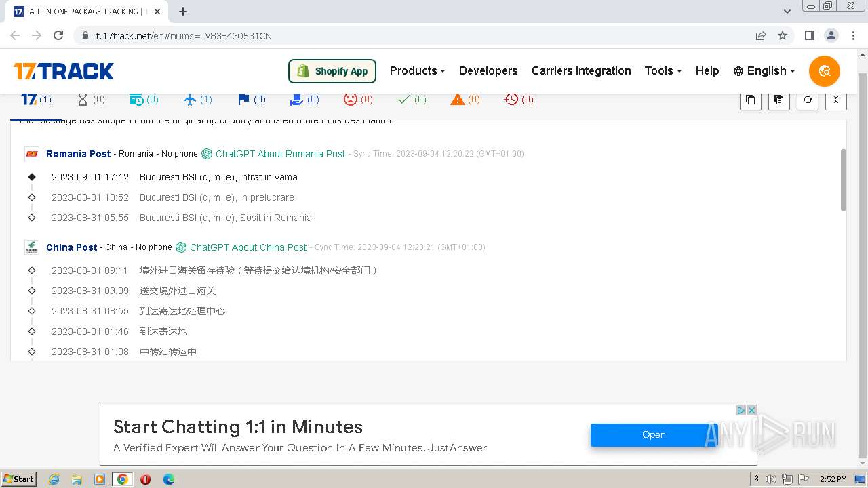Open ChatGPT About Romania Post link
This screenshot has width=868, height=488.
point(273,154)
